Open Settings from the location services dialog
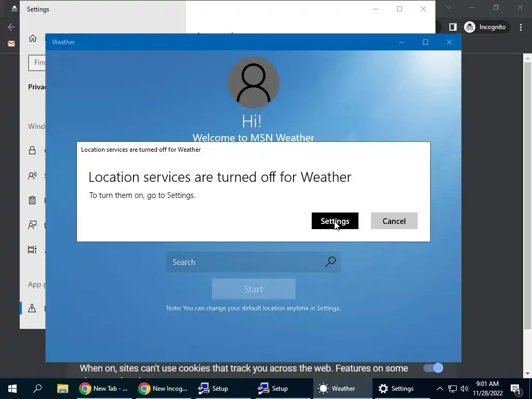 pos(335,221)
